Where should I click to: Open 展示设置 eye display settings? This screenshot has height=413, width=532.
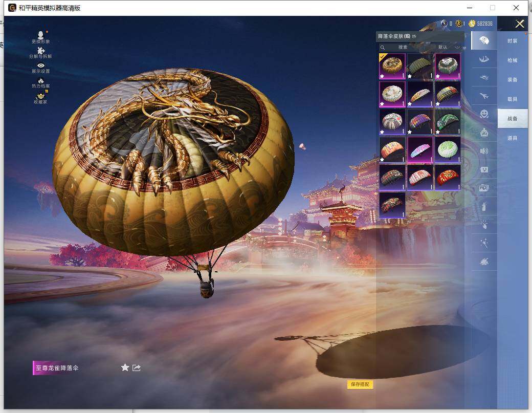click(41, 68)
